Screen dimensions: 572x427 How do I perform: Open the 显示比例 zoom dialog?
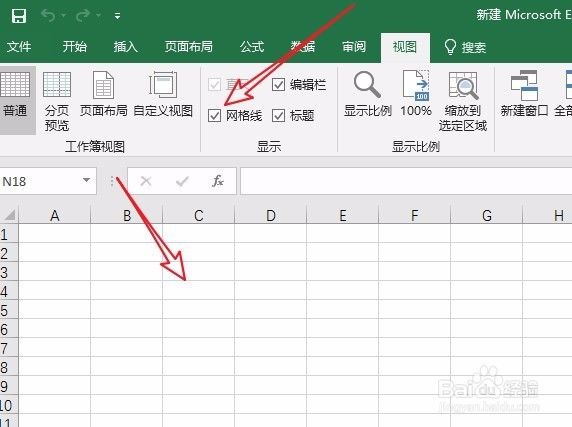[x=368, y=94]
